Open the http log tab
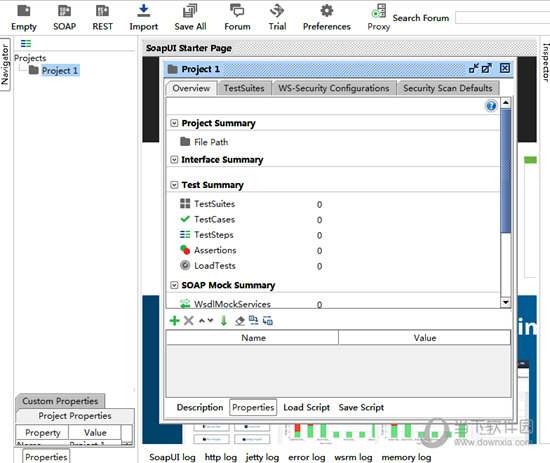Viewport: 550px width, 463px height. [x=221, y=457]
